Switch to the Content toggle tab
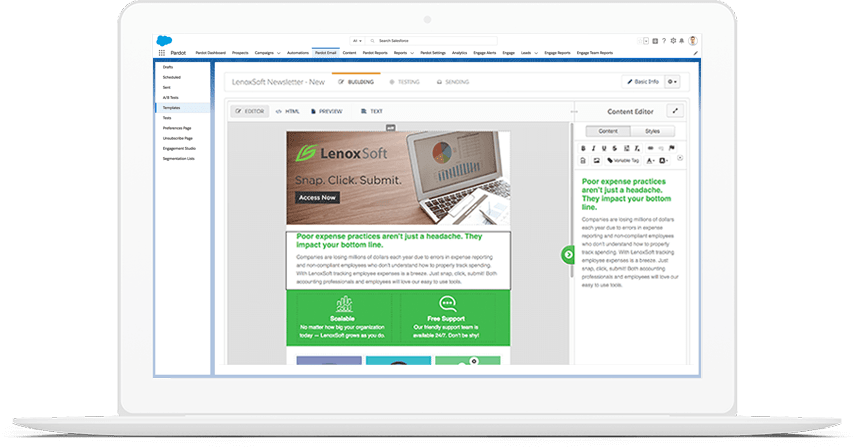Image resolution: width=857 pixels, height=447 pixels. coord(608,131)
